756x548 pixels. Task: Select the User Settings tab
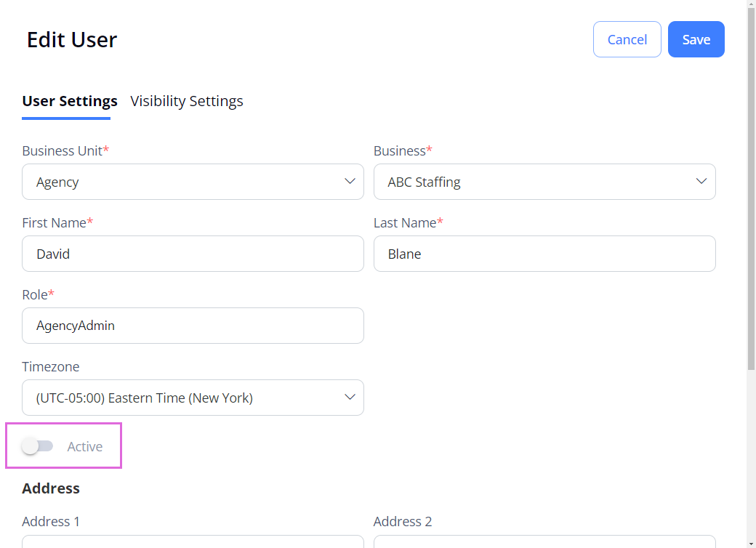[x=70, y=101]
